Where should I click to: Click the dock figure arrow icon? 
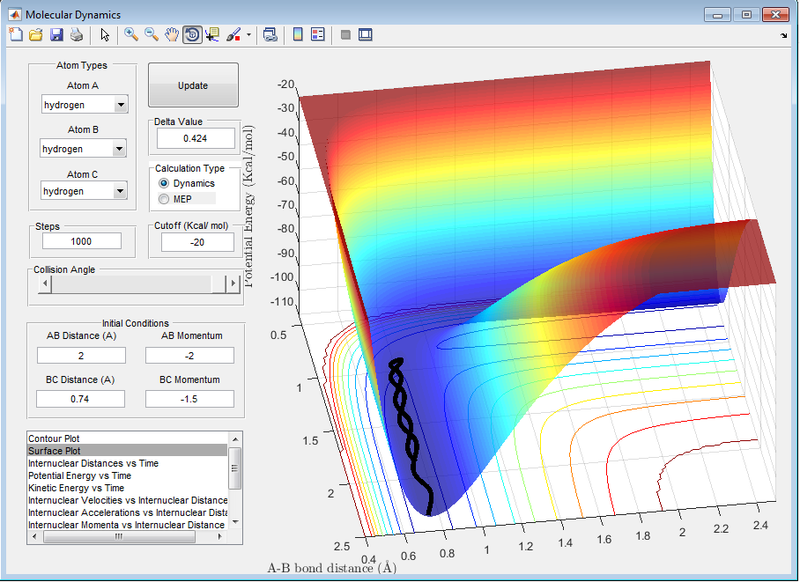coord(783,35)
